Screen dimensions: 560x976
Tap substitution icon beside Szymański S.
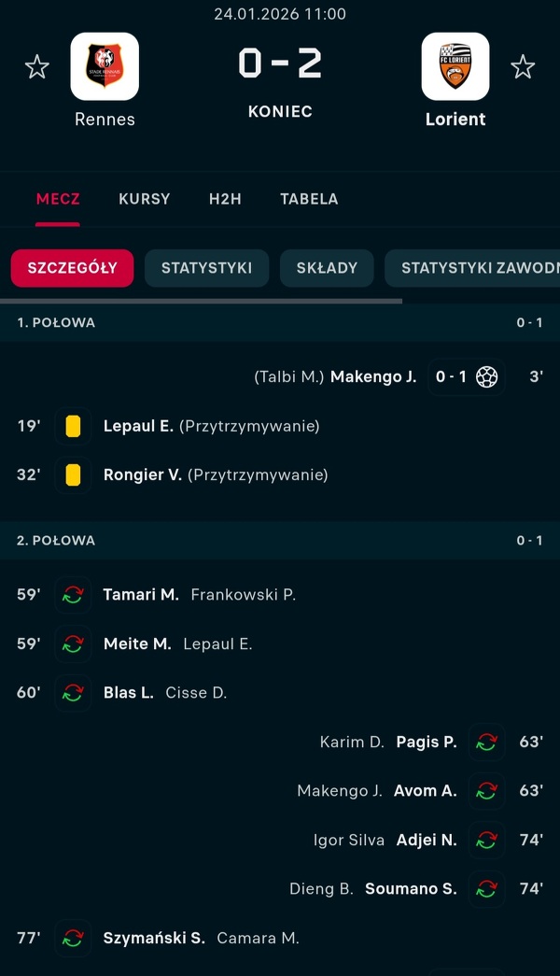[73, 938]
